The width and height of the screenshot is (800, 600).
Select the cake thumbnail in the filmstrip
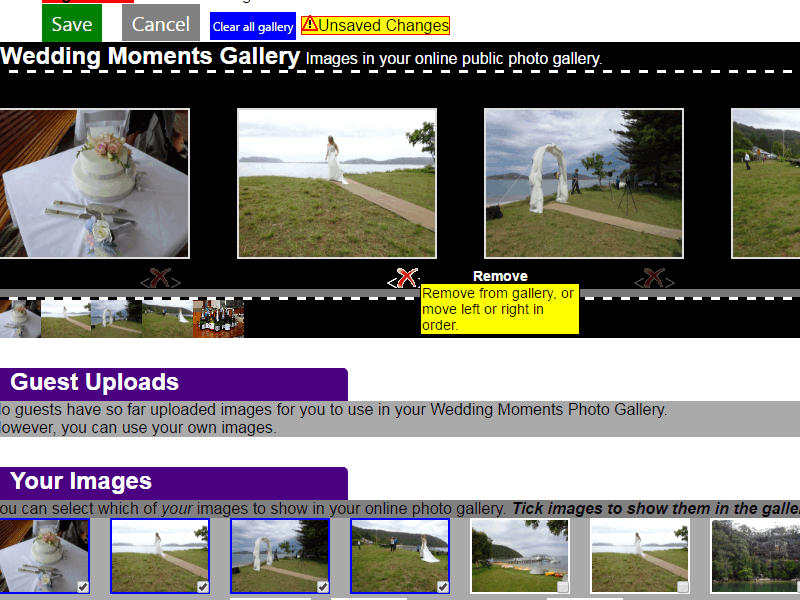pyautogui.click(x=20, y=319)
